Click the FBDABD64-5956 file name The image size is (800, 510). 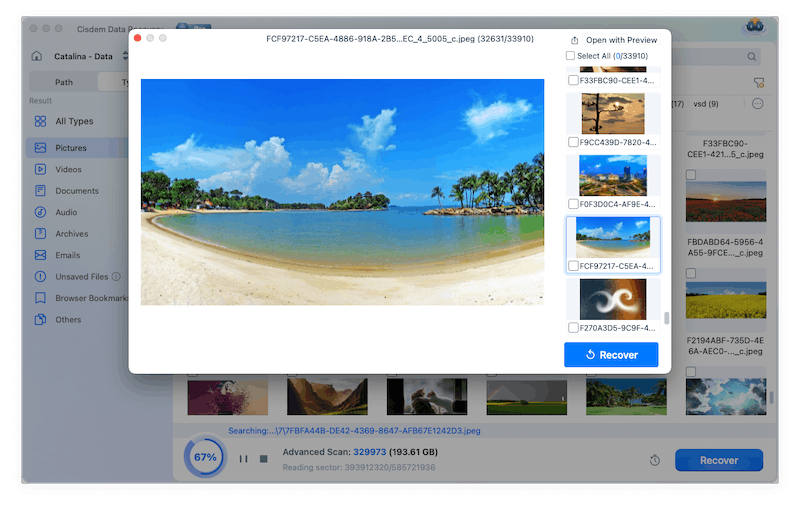point(725,247)
